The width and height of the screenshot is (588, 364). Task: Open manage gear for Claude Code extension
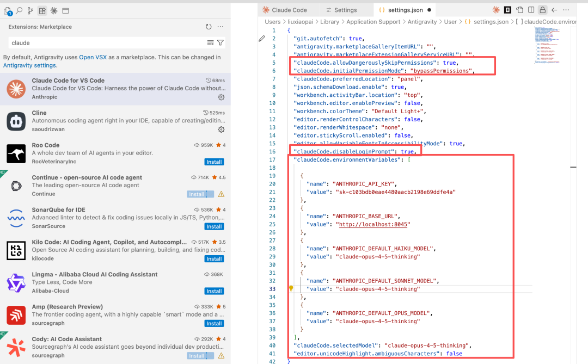pos(221,97)
